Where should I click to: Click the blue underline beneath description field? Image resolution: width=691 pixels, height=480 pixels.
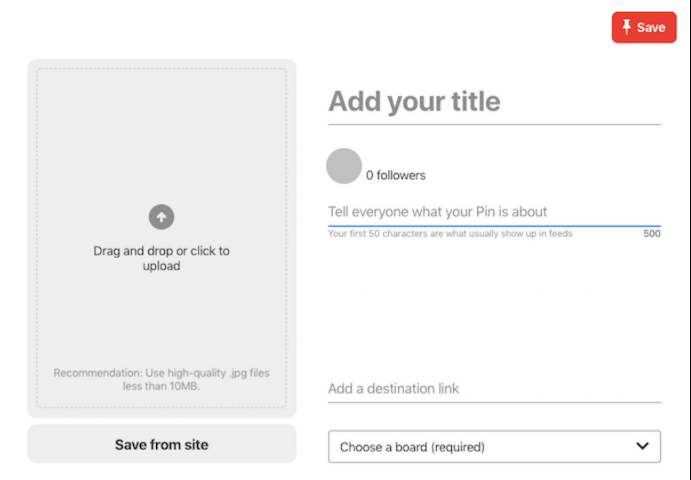494,226
